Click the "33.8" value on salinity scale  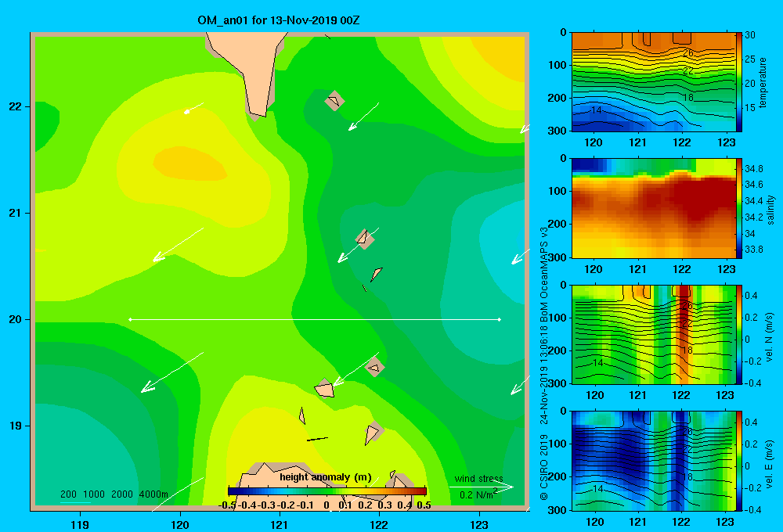pyautogui.click(x=753, y=250)
